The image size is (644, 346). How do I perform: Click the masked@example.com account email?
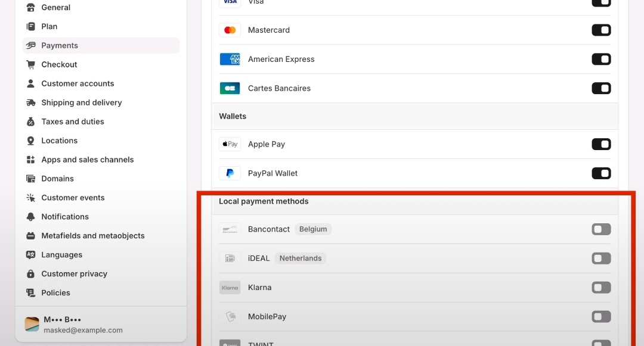point(83,331)
